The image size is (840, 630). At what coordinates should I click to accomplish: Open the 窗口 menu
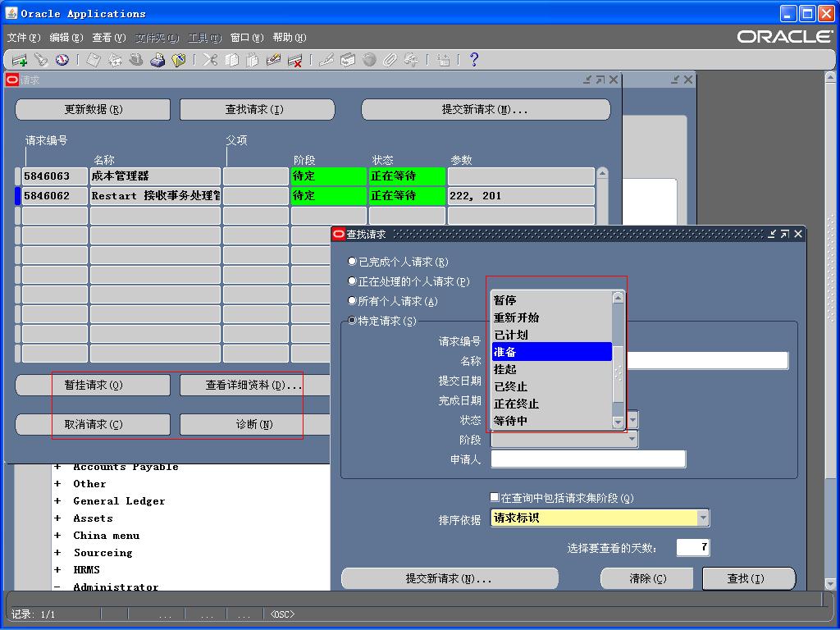click(x=247, y=38)
